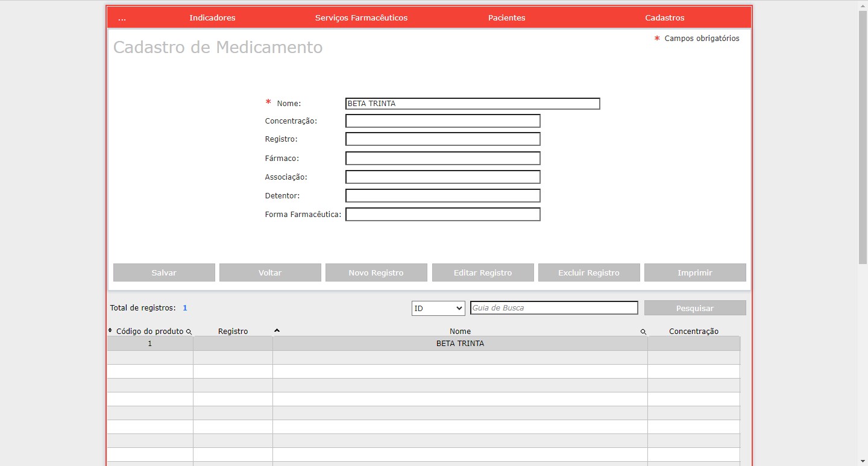The width and height of the screenshot is (868, 466).
Task: Open the Serviços Farmacêuticos menu
Action: pyautogui.click(x=361, y=17)
